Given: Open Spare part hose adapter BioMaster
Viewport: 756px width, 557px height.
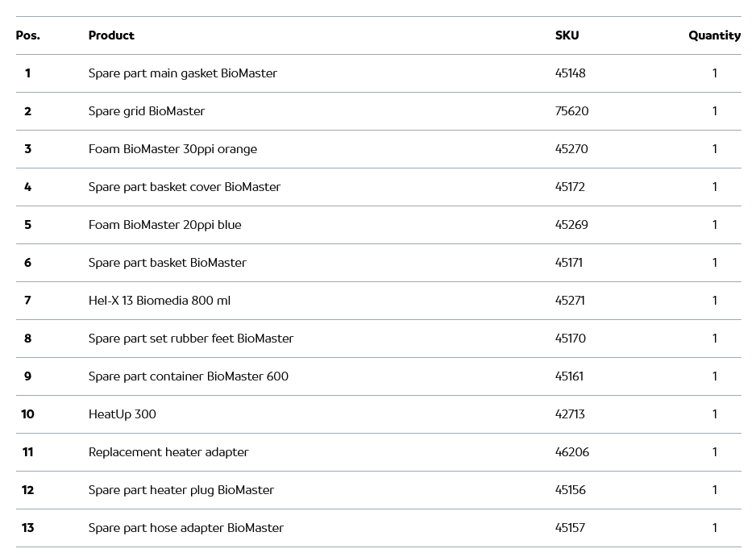Looking at the screenshot, I should click(185, 528).
